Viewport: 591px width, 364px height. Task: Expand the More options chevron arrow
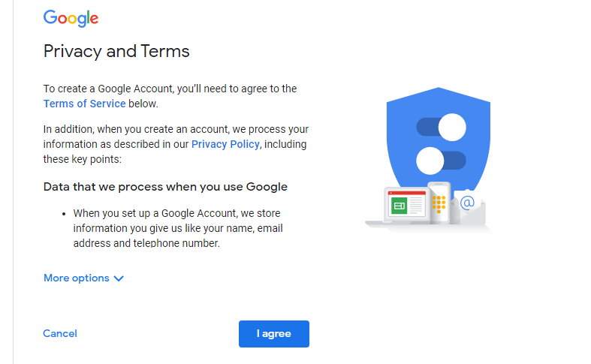pyautogui.click(x=119, y=278)
